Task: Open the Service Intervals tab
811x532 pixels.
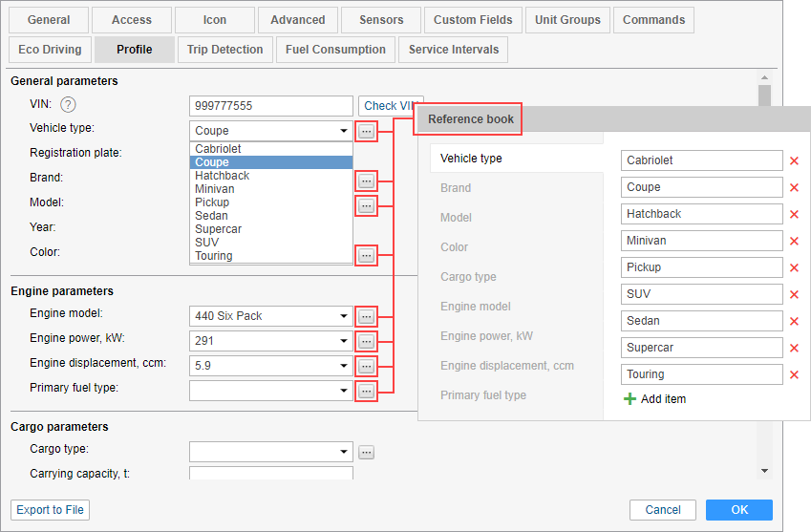Action: click(454, 50)
